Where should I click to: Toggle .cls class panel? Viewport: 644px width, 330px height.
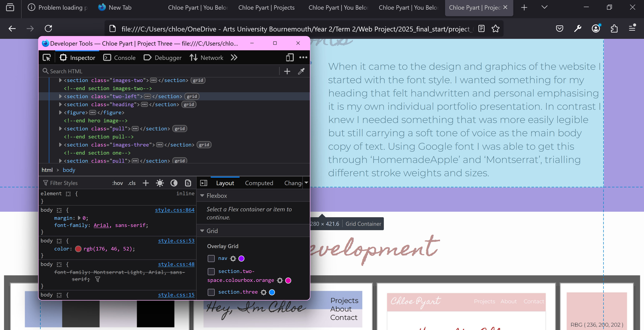point(132,183)
